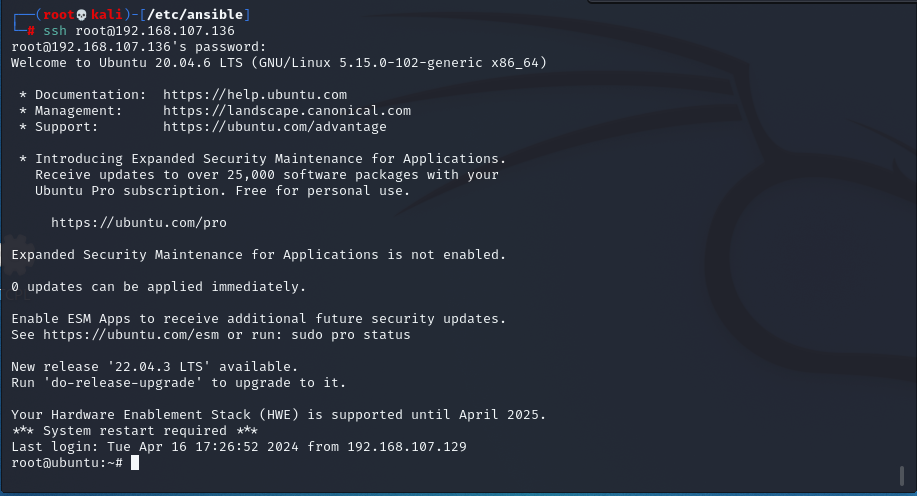This screenshot has width=917, height=496.
Task: Click the System restart required notice
Action: (135, 430)
